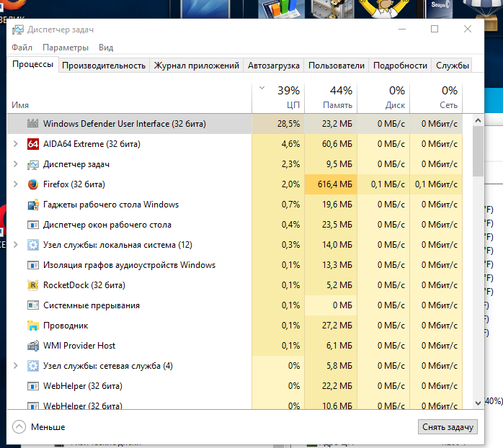Open the Вид menu
Image resolution: width=503 pixels, height=448 pixels.
coord(106,48)
